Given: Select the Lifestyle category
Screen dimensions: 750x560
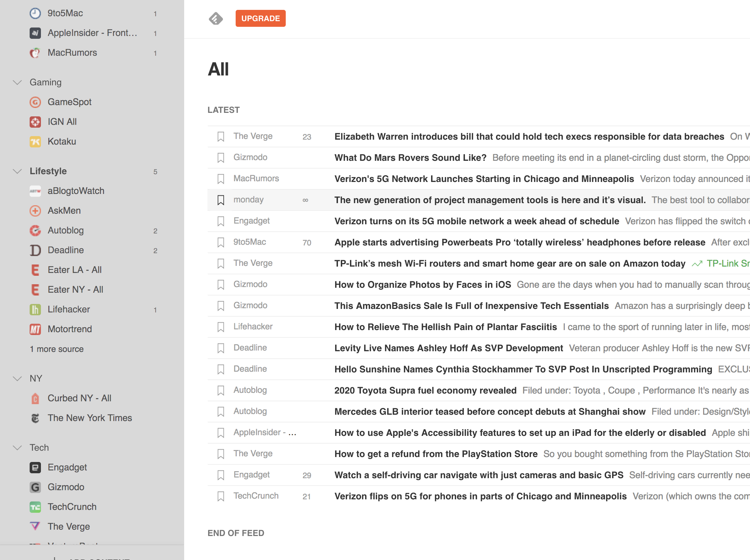Looking at the screenshot, I should (48, 171).
